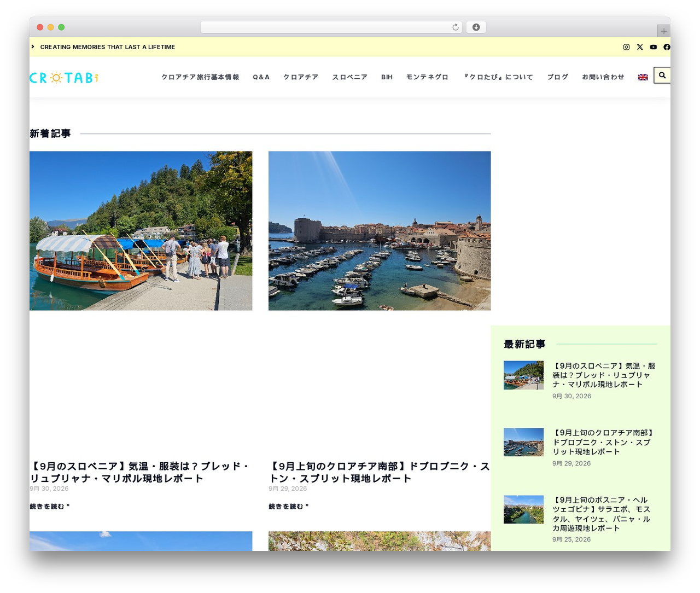Screen dimensions: 700x593
Task: Switch language via the UK flag icon
Action: tap(643, 77)
